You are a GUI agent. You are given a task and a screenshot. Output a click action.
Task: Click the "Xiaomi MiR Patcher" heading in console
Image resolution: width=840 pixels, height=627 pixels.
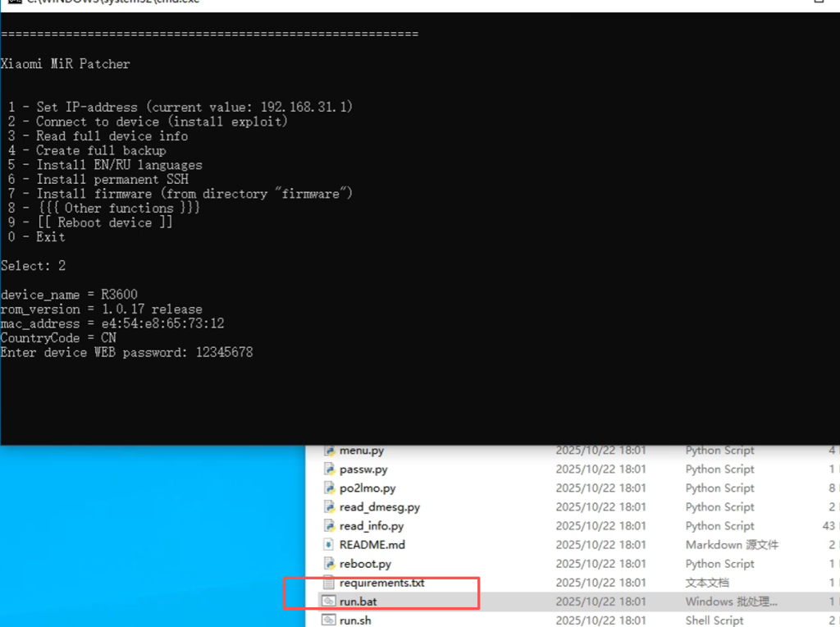pos(66,64)
